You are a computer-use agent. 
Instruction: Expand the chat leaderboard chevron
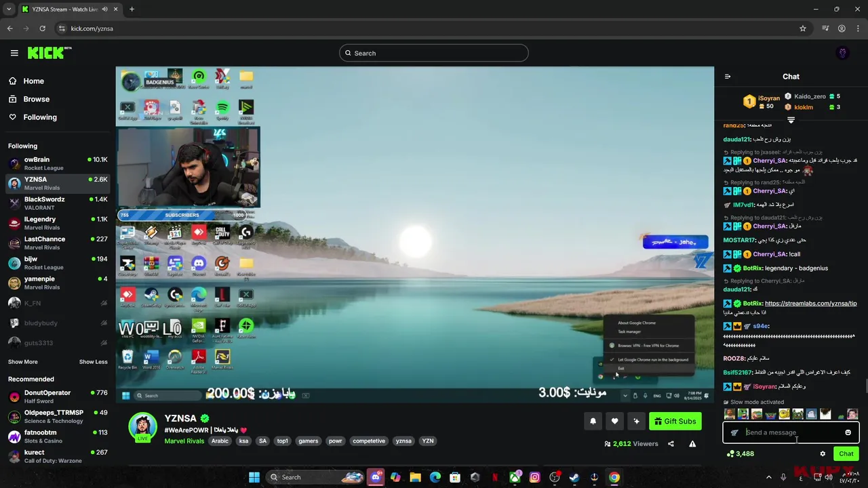tap(791, 120)
